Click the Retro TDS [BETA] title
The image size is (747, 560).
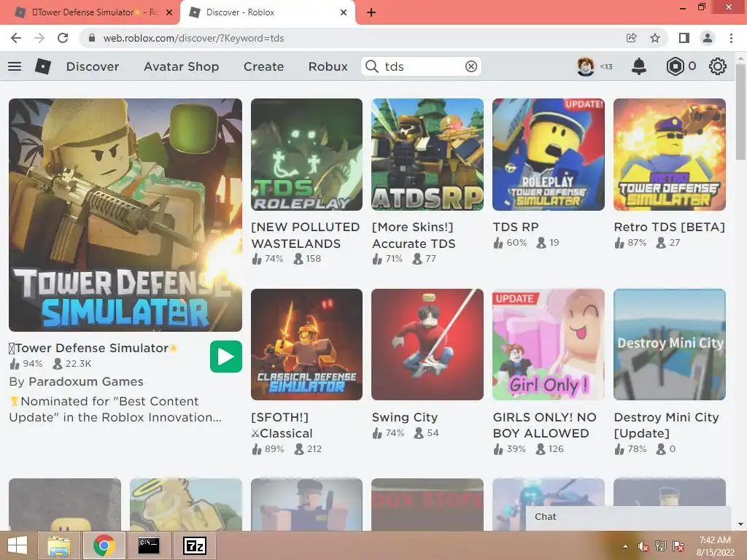point(670,227)
